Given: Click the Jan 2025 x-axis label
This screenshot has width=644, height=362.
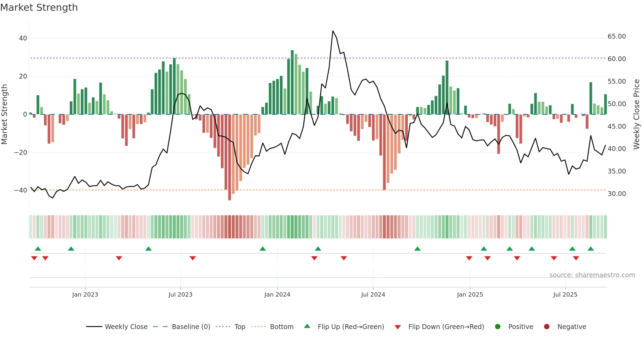Looking at the screenshot, I should [x=470, y=294].
